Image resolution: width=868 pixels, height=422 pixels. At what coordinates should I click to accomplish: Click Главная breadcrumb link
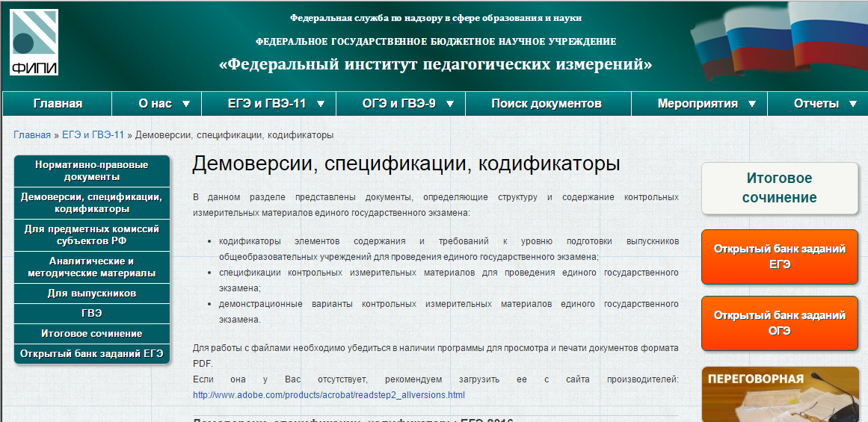click(x=32, y=135)
